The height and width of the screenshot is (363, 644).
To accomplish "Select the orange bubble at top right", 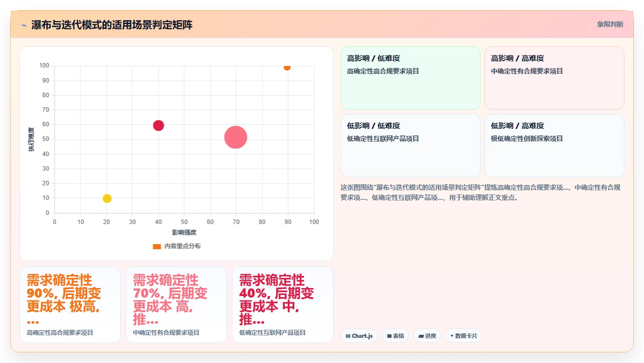I will click(x=287, y=67).
